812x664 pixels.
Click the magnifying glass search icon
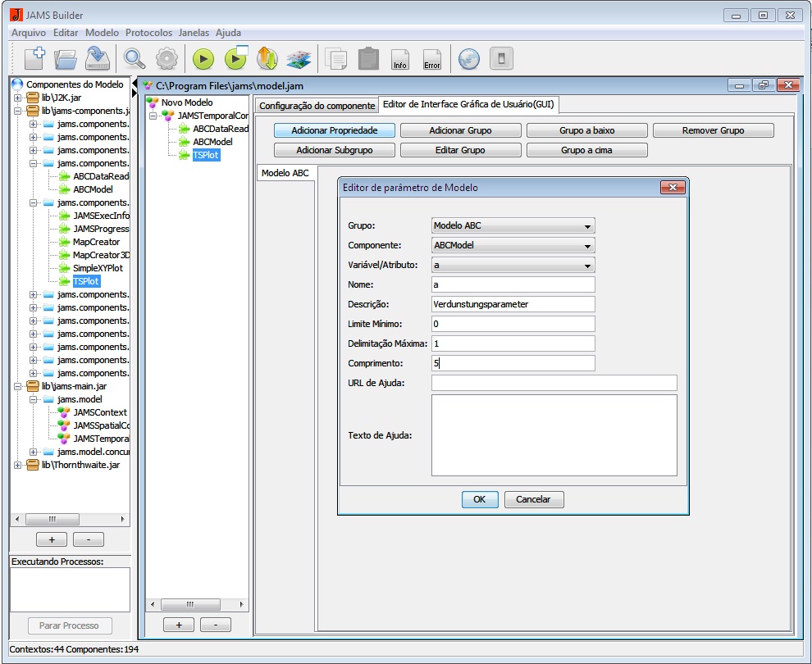(x=135, y=58)
